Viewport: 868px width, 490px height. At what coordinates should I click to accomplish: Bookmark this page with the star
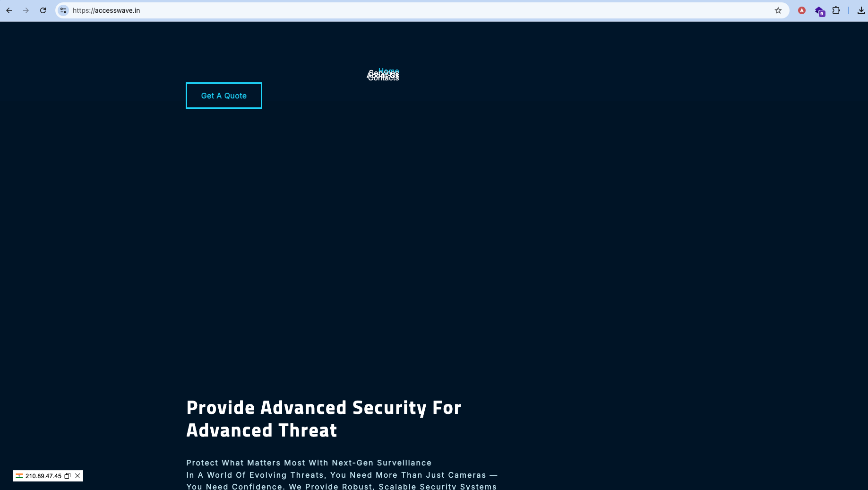(x=778, y=10)
